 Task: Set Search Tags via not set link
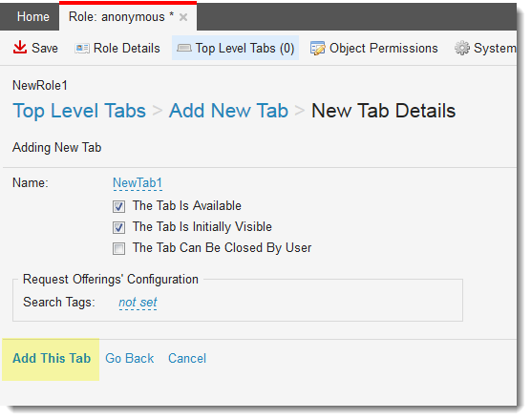click(138, 303)
